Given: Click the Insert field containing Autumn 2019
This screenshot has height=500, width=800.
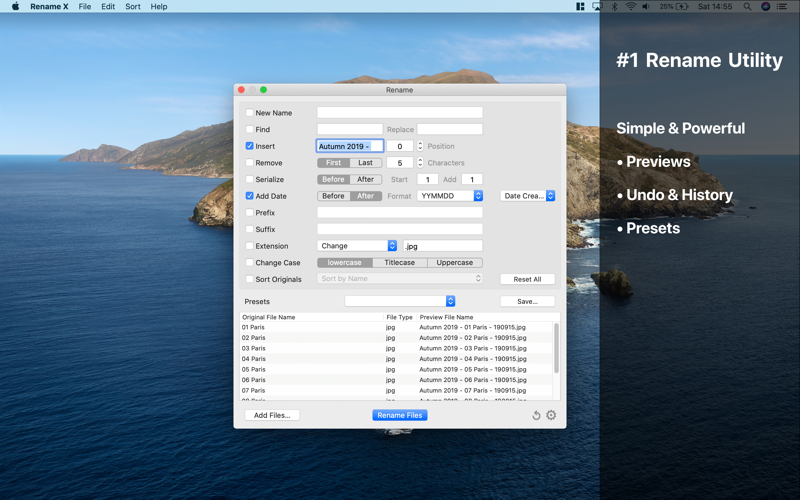Looking at the screenshot, I should 349,146.
